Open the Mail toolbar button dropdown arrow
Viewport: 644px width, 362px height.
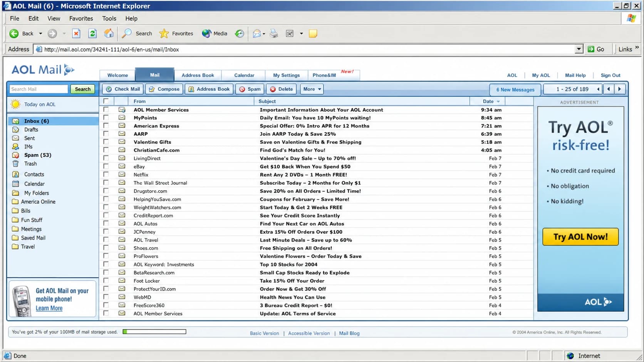264,34
